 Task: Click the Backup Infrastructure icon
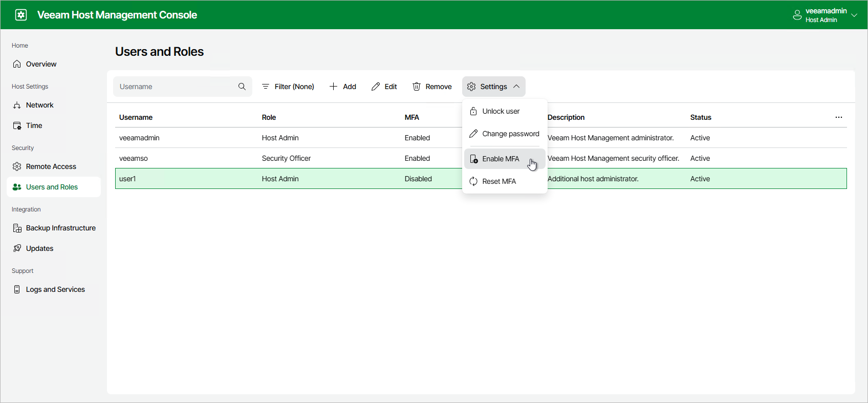(x=17, y=228)
